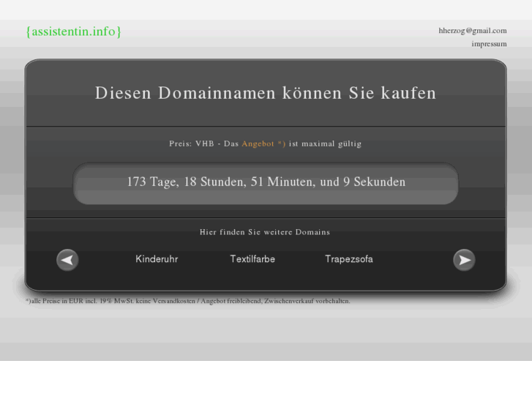Click the footnote about Preise in EUR
The image size is (532, 399).
[187, 301]
